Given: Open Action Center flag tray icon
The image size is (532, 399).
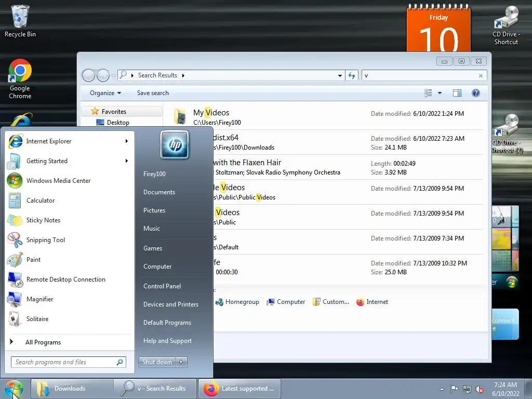Looking at the screenshot, I should [x=454, y=389].
